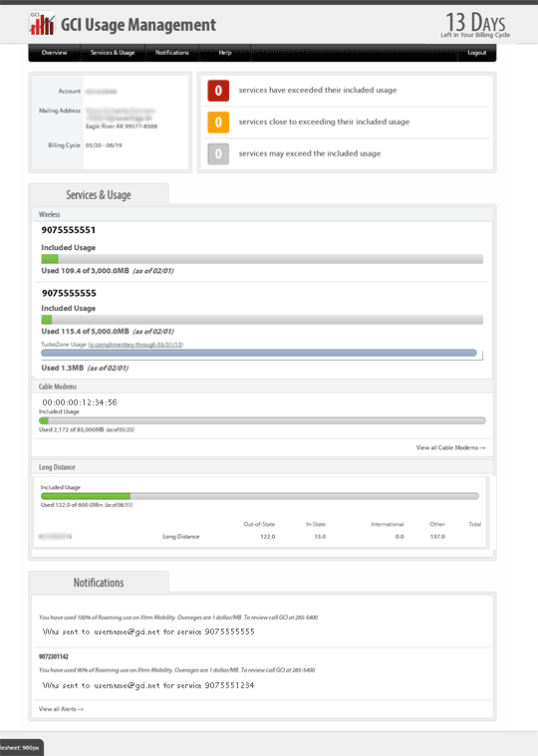This screenshot has width=538, height=756.
Task: Click the 13 Days billing cycle counter
Action: click(x=475, y=25)
